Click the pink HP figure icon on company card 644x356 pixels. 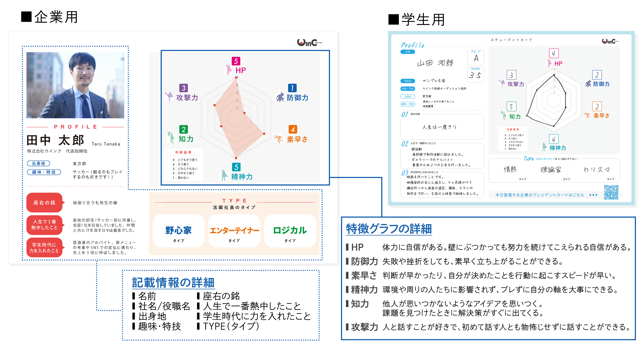pos(228,69)
